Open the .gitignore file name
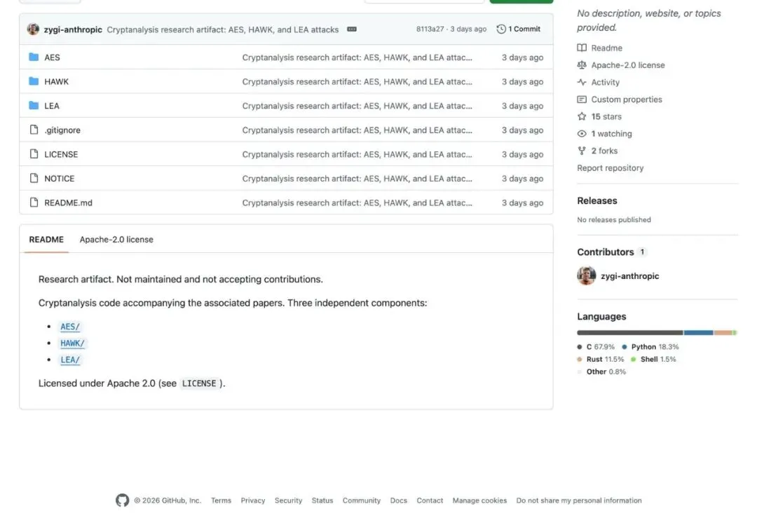Image resolution: width=757 pixels, height=532 pixels. tap(62, 130)
